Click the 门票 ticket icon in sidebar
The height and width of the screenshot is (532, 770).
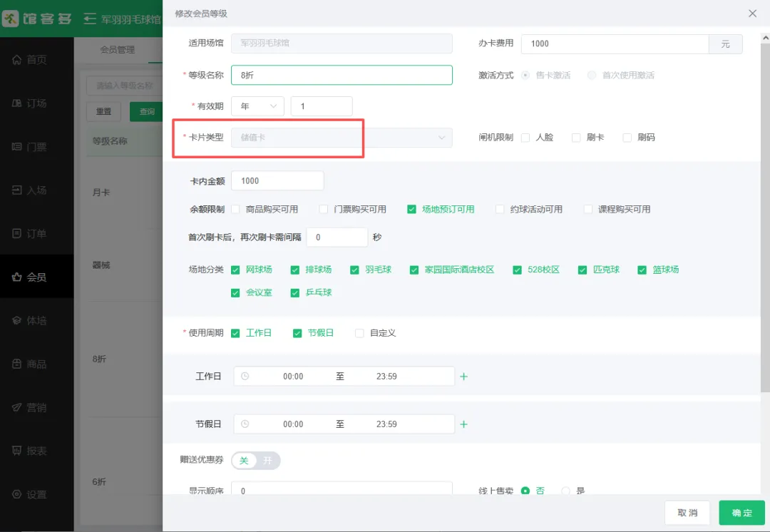point(17,147)
